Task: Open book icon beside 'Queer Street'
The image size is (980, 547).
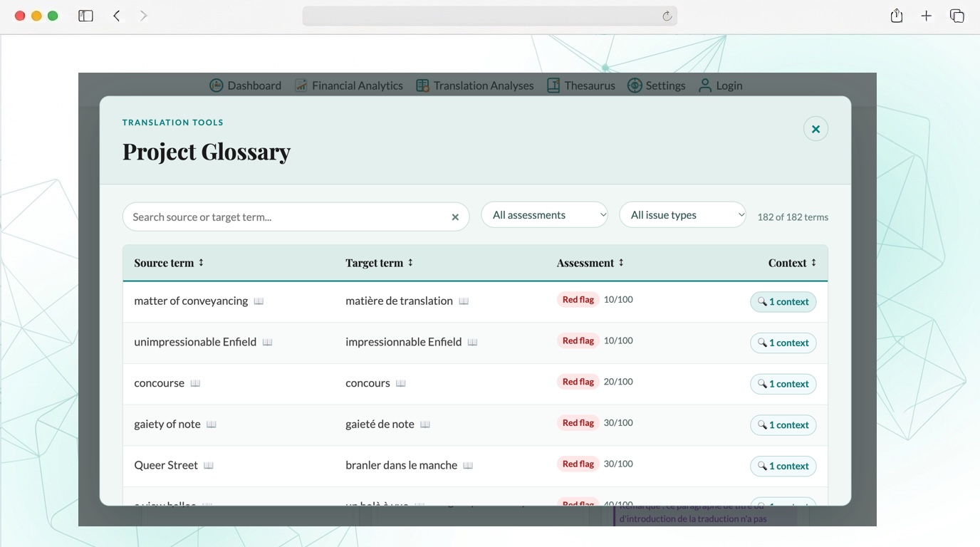Action: (x=209, y=466)
